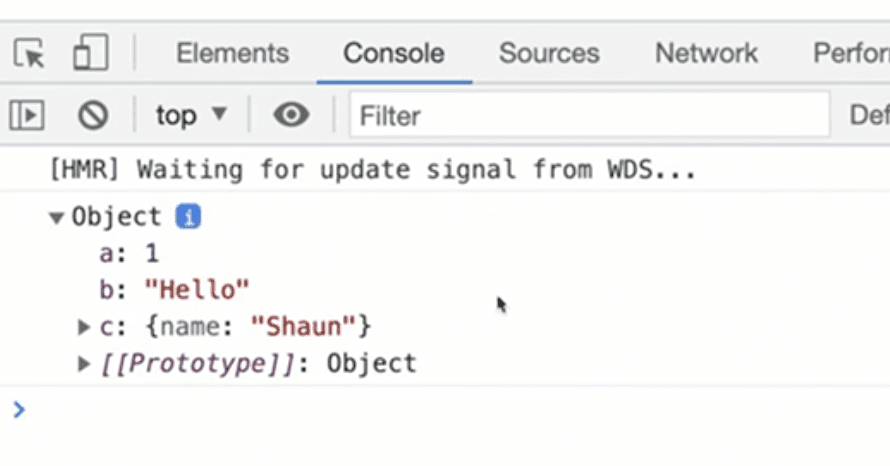Screen dimensions: 890x466
Task: Select the Console tab
Action: tap(394, 53)
